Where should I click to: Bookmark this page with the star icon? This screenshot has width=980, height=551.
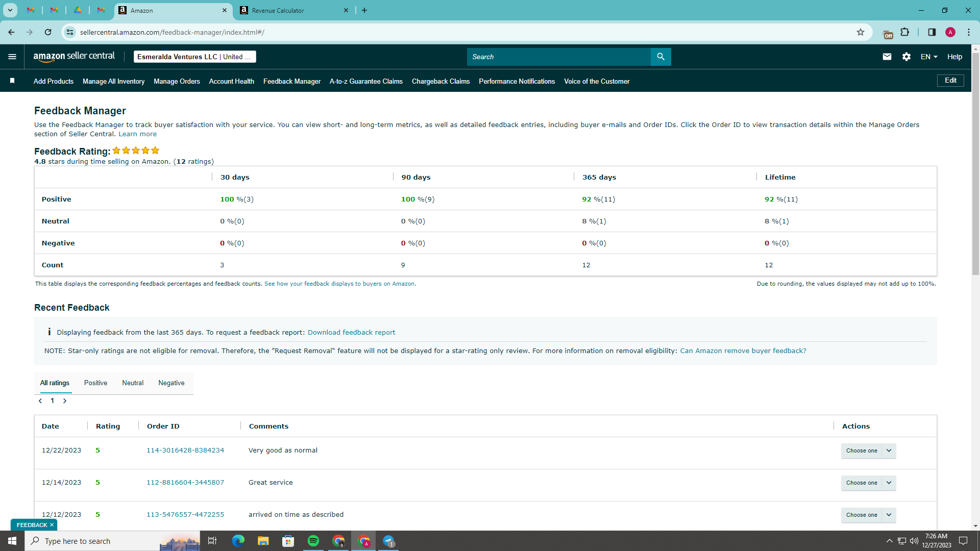click(x=861, y=32)
